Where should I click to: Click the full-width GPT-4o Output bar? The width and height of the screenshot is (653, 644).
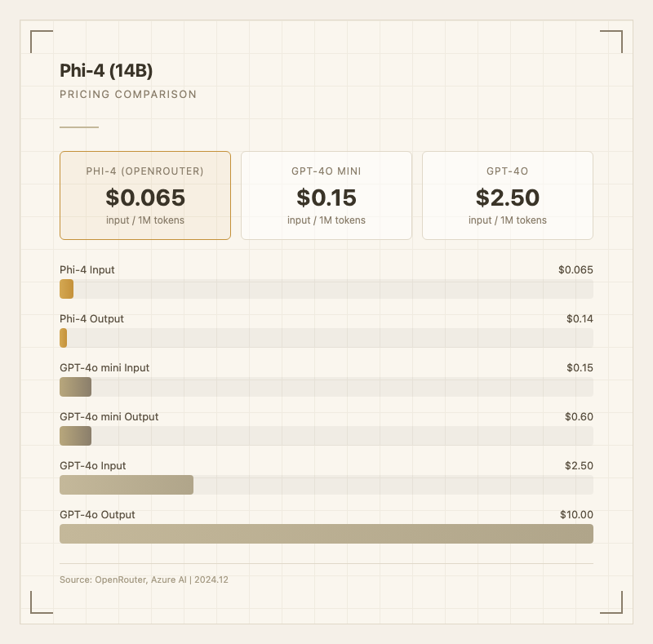click(x=326, y=534)
